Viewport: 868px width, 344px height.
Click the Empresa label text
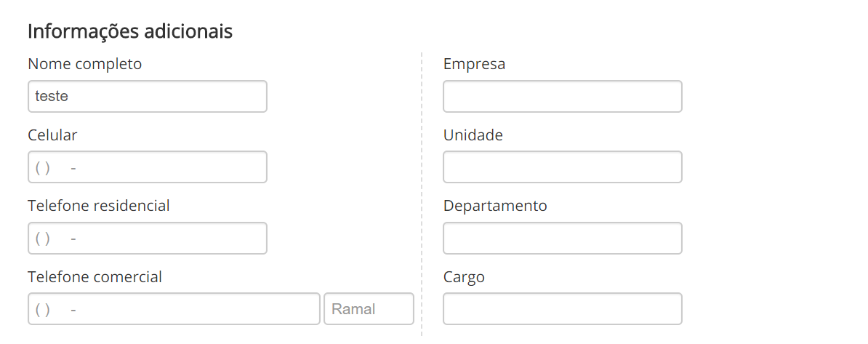click(x=474, y=64)
